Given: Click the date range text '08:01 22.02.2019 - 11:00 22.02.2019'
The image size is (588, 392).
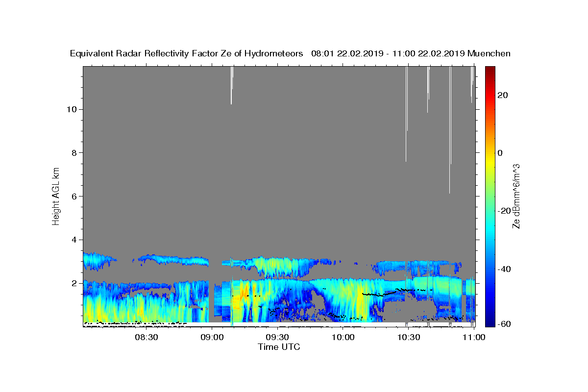Looking at the screenshot, I should (388, 54).
